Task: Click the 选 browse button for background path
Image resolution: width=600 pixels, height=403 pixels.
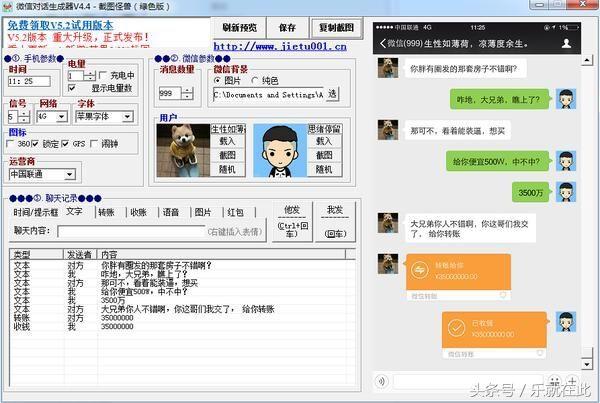Action: click(332, 94)
